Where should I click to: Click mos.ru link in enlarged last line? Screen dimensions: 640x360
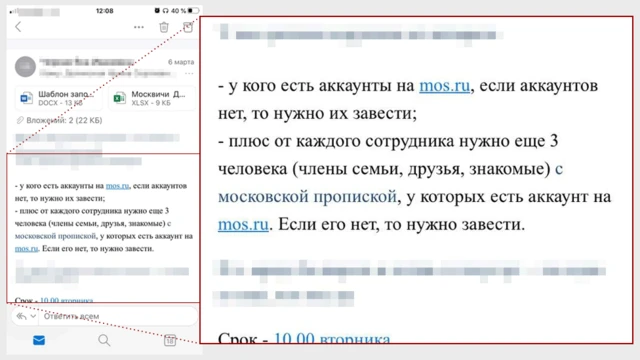(243, 224)
